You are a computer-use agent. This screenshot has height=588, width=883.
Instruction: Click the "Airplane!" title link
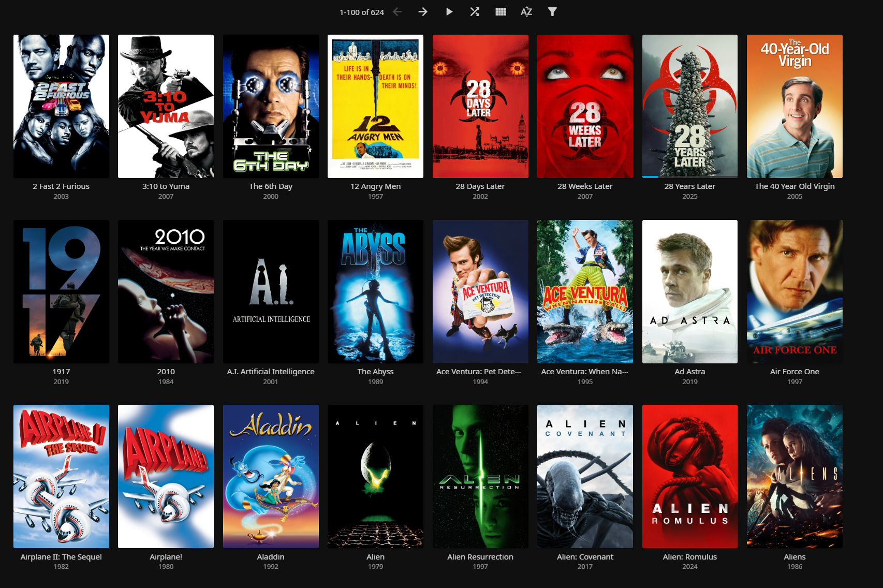click(x=166, y=557)
